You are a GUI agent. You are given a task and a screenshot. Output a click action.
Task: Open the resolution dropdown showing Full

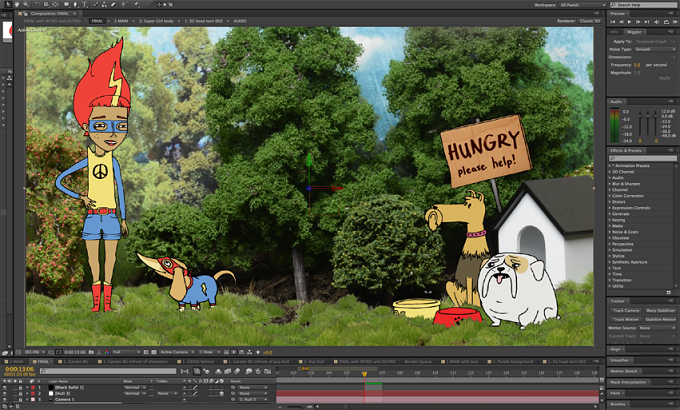126,352
